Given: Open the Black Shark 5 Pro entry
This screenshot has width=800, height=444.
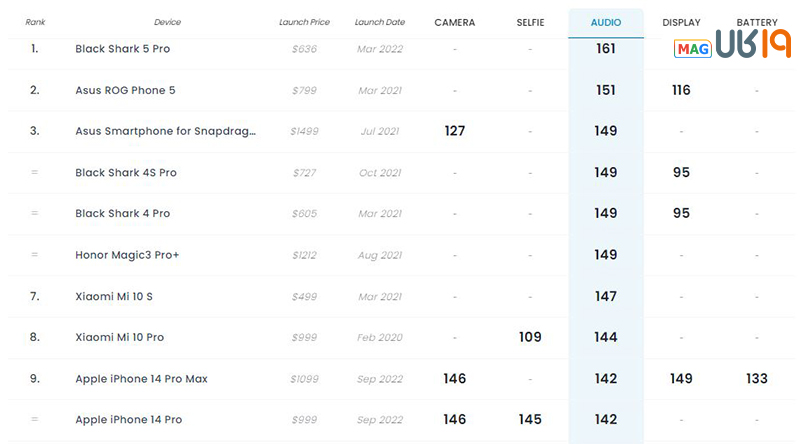Looking at the screenshot, I should coord(122,49).
